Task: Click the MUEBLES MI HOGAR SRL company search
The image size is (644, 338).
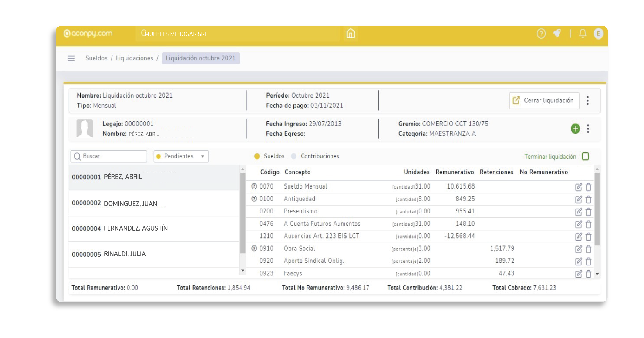Action: [x=238, y=34]
